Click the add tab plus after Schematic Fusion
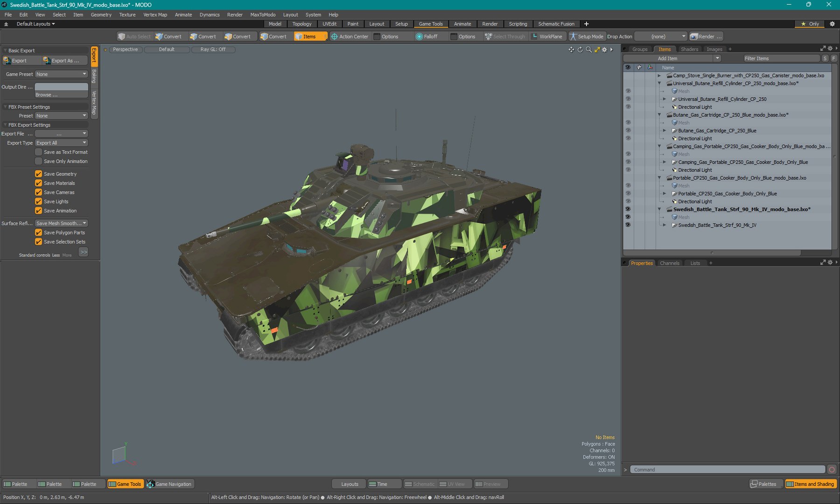840x504 pixels. [x=587, y=24]
